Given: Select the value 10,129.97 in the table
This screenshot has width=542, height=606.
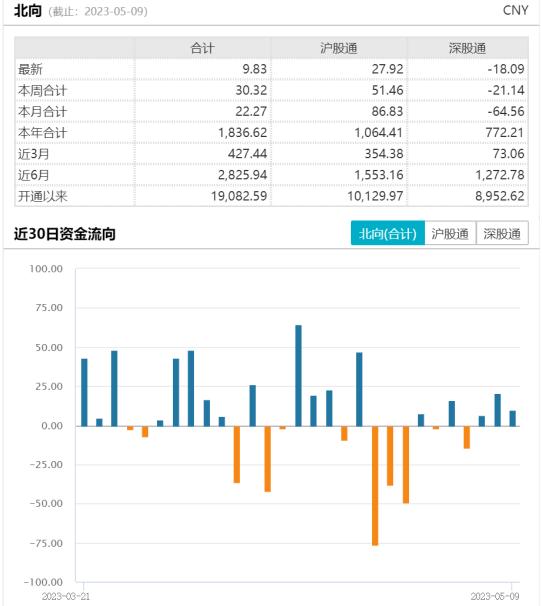Looking at the screenshot, I should click(375, 196).
